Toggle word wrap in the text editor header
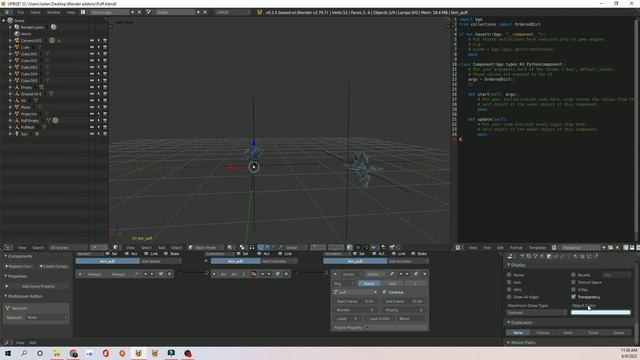 [x=632, y=247]
